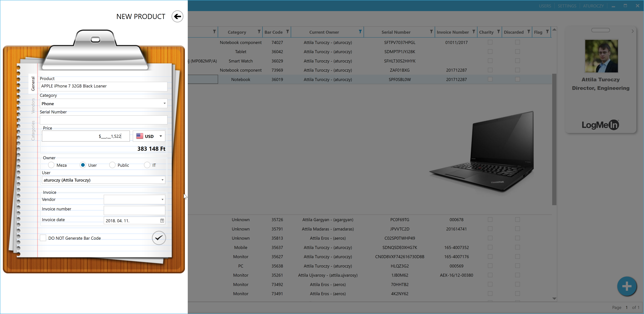Screen dimensions: 644x314
Task: Click the Invoice Number column filter icon
Action: click(x=473, y=32)
